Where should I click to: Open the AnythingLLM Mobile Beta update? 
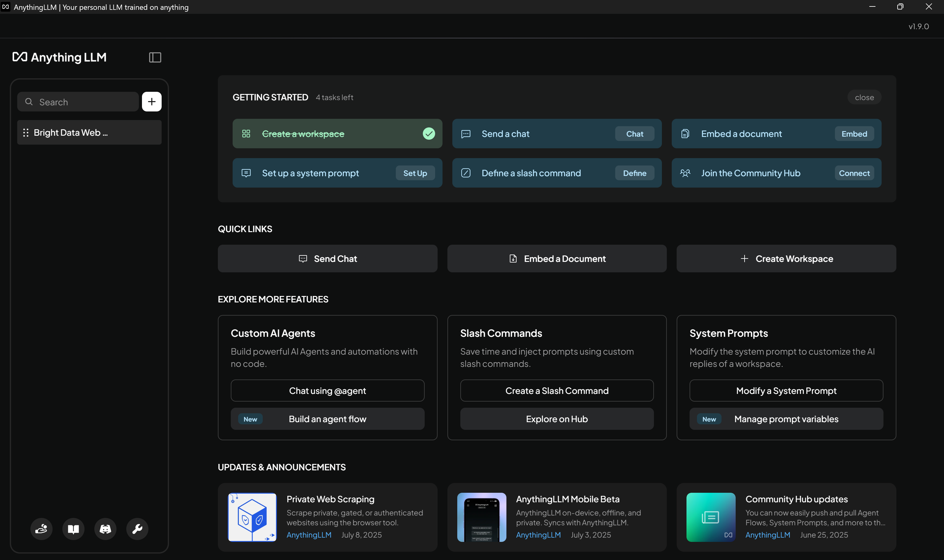click(568, 499)
